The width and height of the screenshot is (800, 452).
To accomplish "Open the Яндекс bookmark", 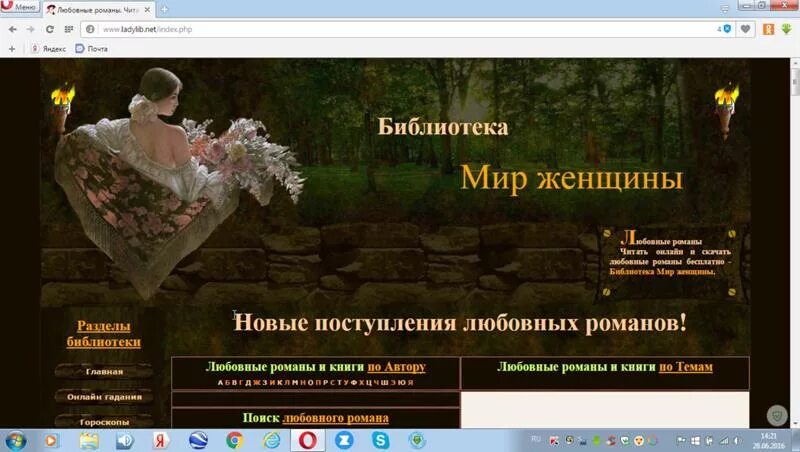I will click(48, 49).
